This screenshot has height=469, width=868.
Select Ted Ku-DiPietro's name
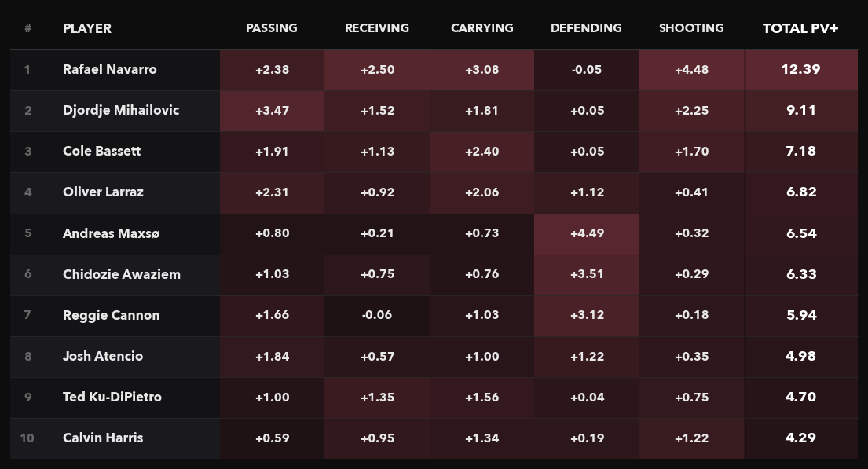[112, 397]
